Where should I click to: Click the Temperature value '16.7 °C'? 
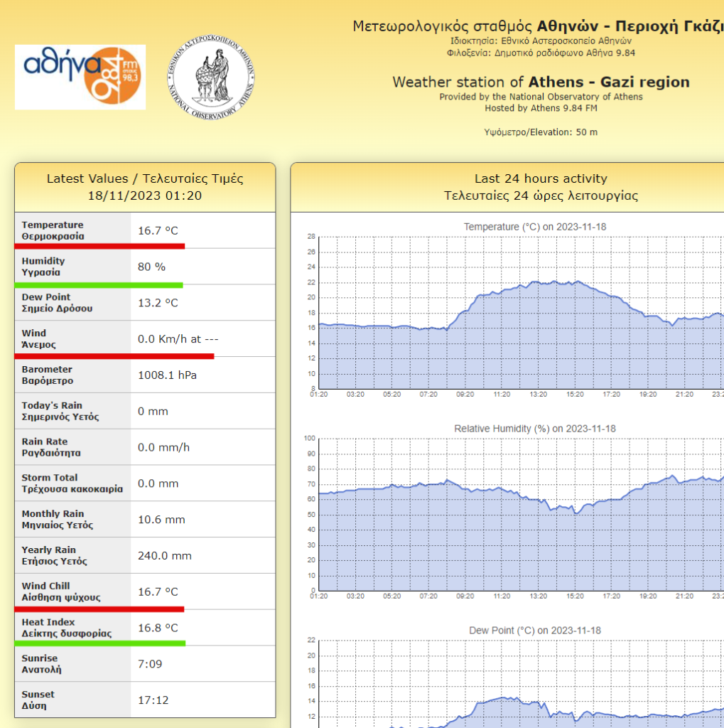(158, 231)
